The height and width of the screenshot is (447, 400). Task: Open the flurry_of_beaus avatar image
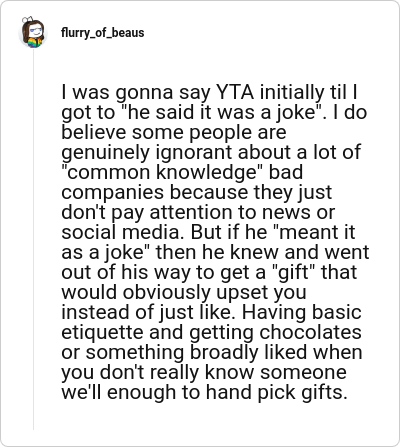click(33, 32)
